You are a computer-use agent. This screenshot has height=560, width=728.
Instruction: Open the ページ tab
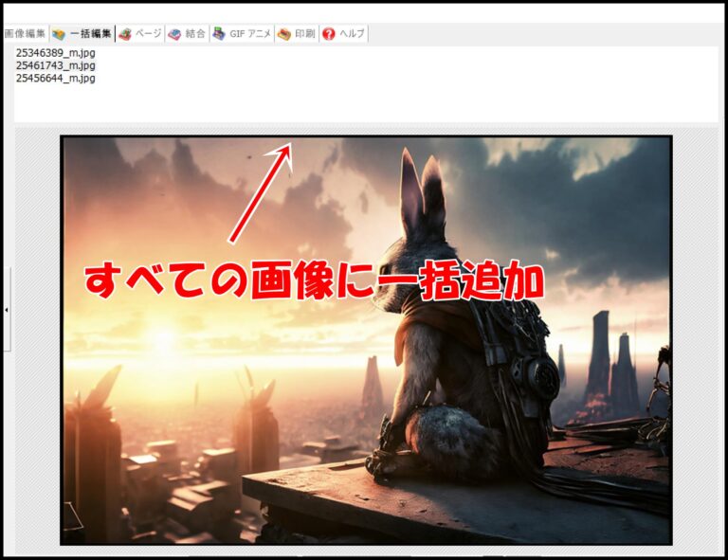(x=139, y=34)
